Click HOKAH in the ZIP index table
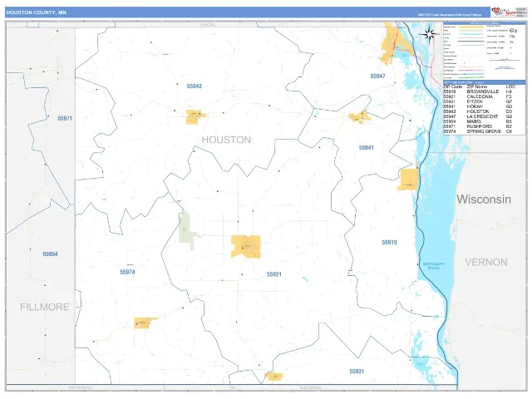Screen dimensions: 532x399 coord(475,106)
